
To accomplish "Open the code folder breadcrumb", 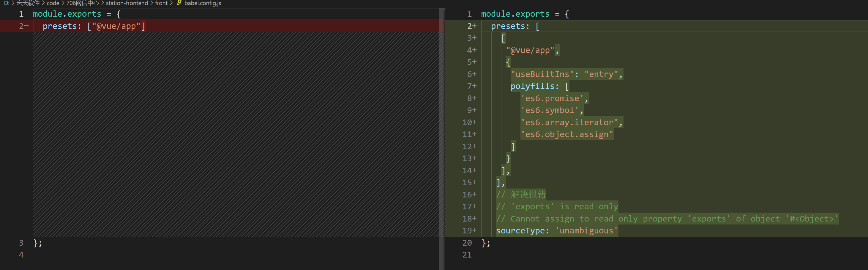I will tap(53, 3).
